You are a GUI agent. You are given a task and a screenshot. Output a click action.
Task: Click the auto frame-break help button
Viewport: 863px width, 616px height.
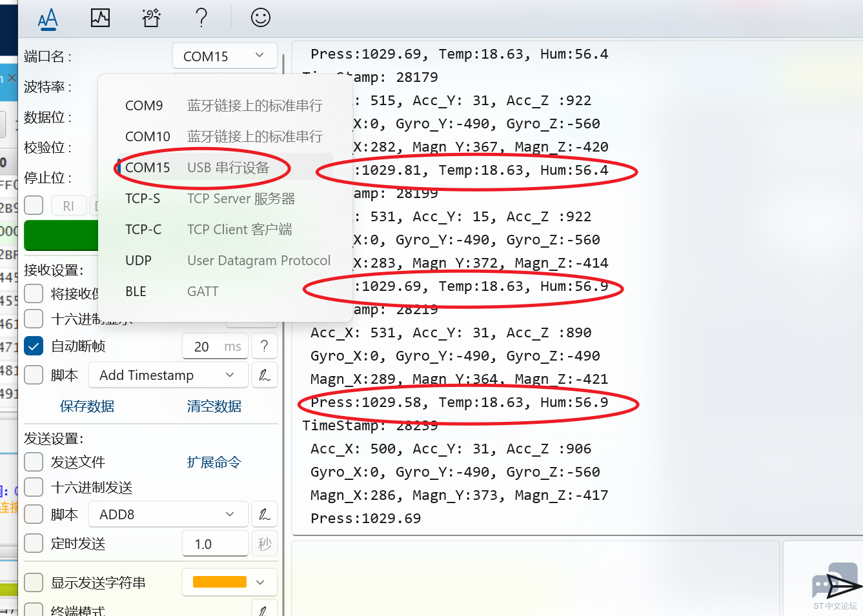265,346
